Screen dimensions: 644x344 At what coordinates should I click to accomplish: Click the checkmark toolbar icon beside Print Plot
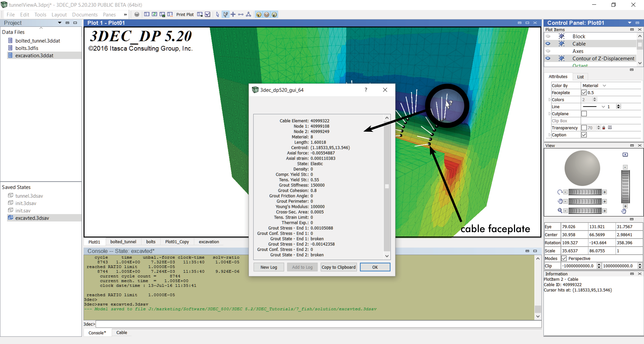[208, 14]
